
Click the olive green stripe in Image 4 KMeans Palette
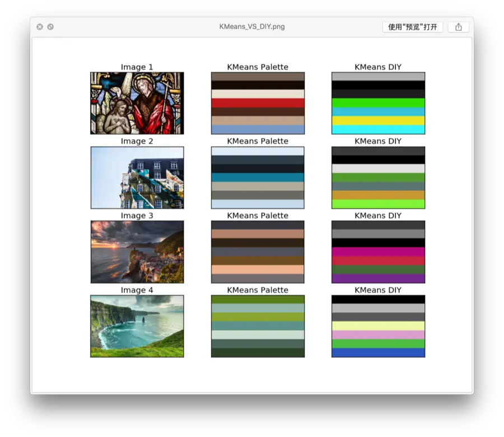tap(258, 317)
